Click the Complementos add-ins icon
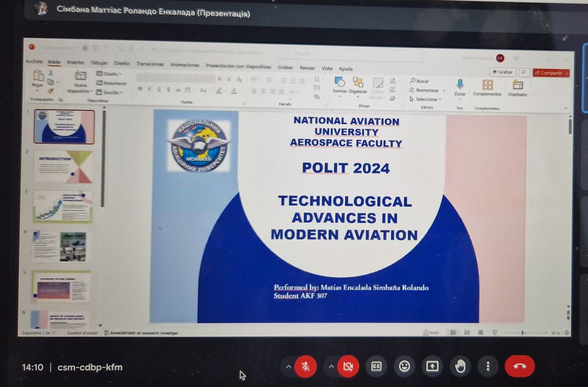The width and height of the screenshot is (588, 387). click(x=487, y=85)
